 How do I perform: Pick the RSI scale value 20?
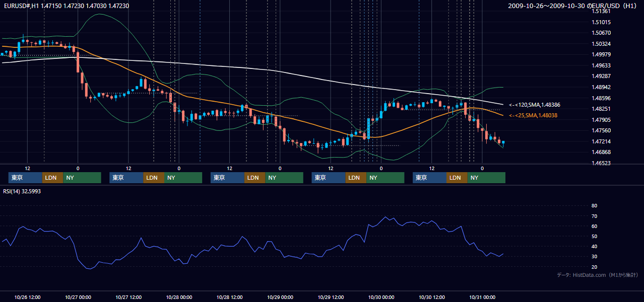(x=594, y=267)
